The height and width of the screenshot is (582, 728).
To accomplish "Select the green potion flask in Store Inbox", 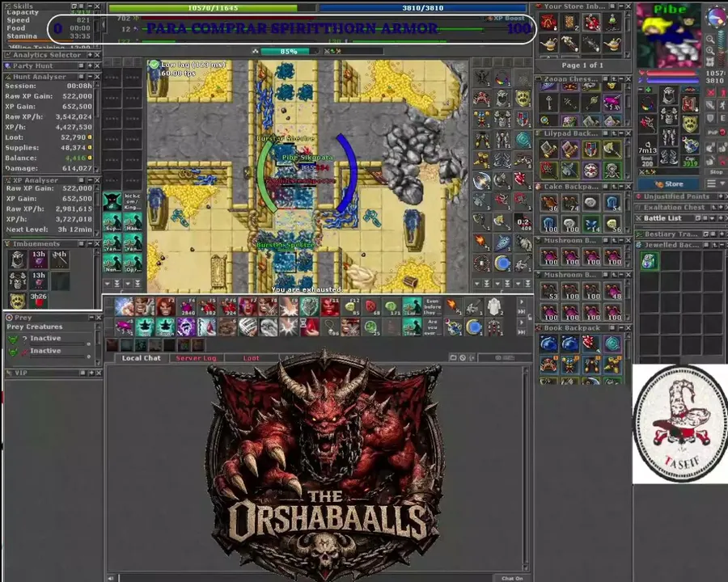I will 612,21.
